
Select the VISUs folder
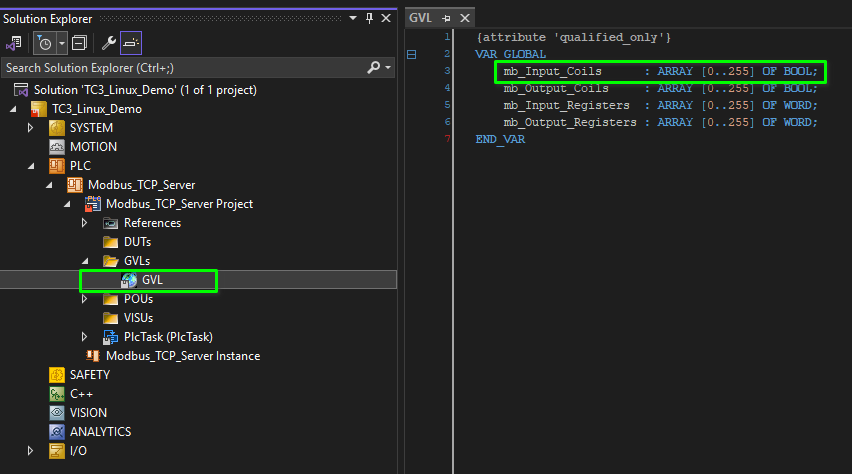[x=139, y=318]
